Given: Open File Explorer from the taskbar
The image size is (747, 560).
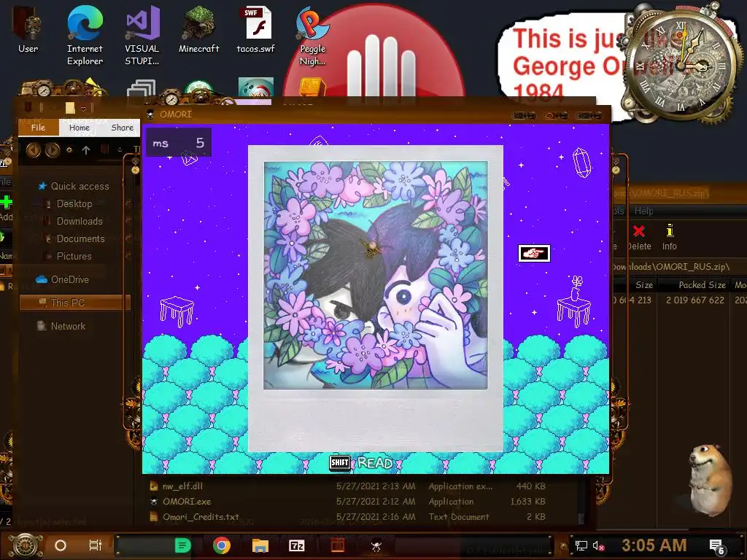Looking at the screenshot, I should coord(260,545).
